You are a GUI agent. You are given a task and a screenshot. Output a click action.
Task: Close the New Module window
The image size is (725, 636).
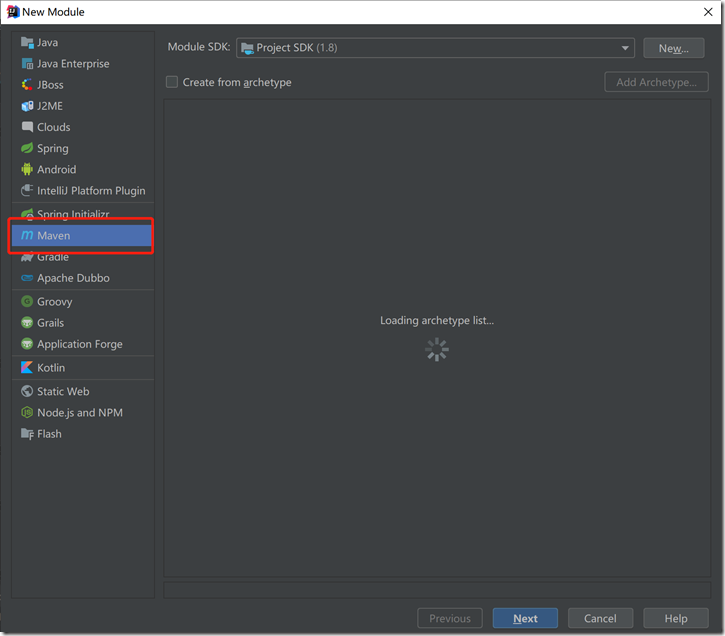[708, 12]
